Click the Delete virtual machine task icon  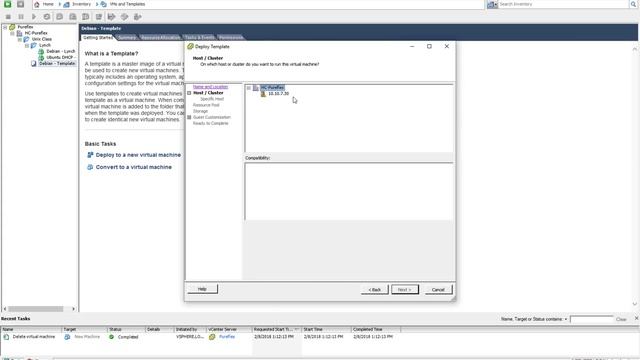click(6, 337)
